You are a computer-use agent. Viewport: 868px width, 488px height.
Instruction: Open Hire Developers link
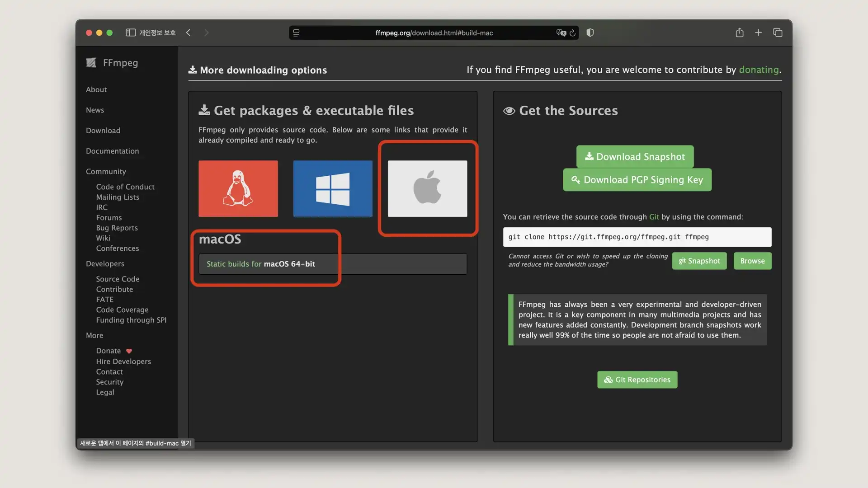pos(123,361)
